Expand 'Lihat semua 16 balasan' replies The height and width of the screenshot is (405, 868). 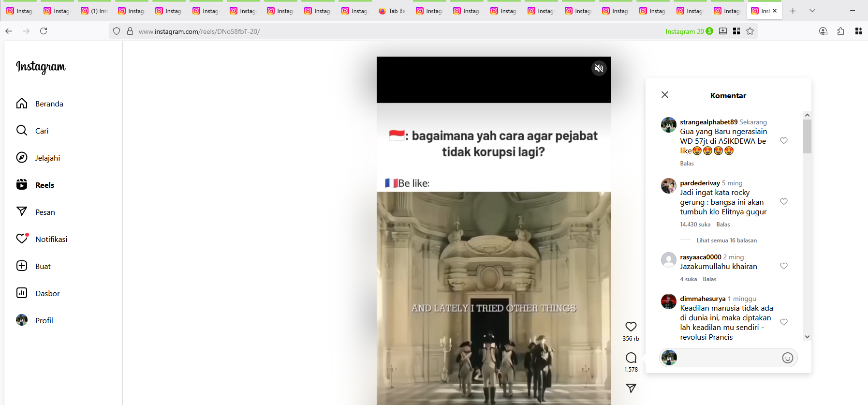(x=726, y=240)
